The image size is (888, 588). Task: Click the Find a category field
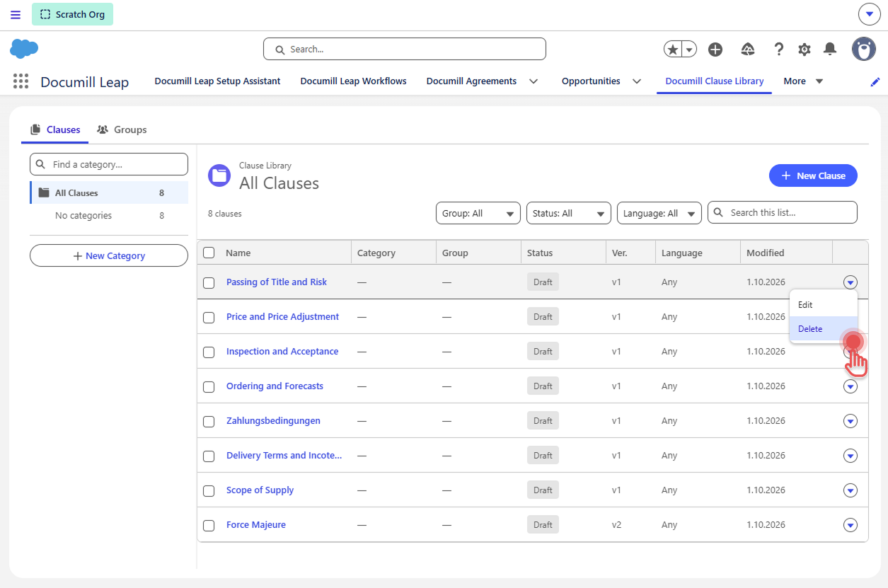[109, 164]
